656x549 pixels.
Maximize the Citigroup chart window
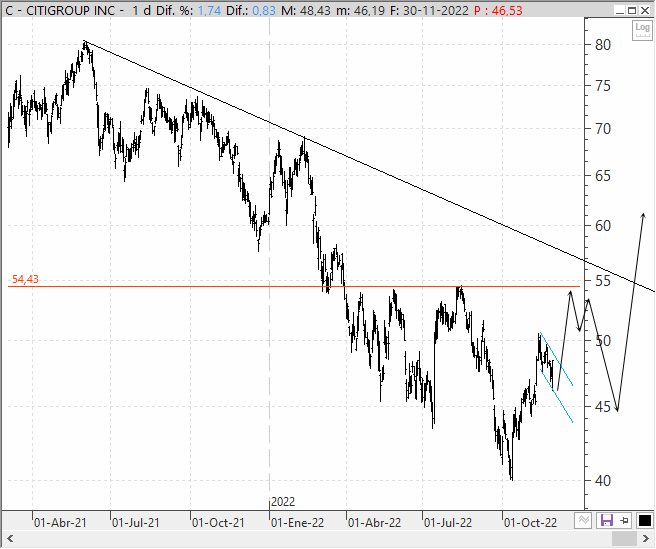click(633, 10)
